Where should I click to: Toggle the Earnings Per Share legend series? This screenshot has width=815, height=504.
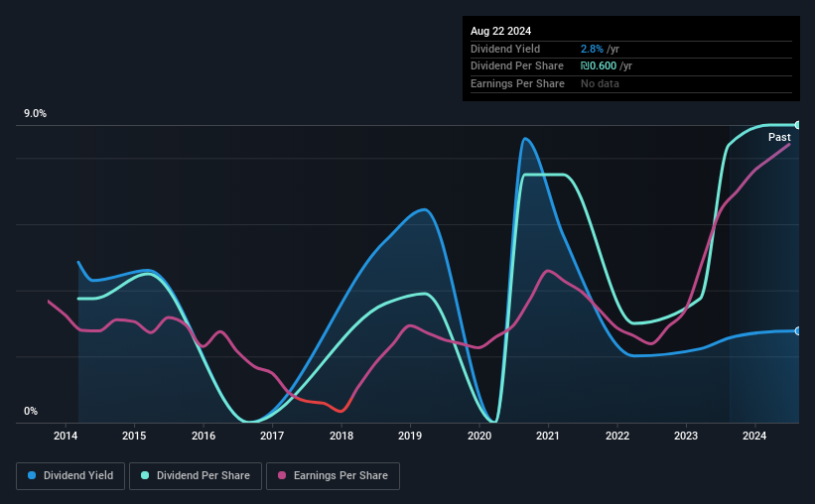coord(333,476)
